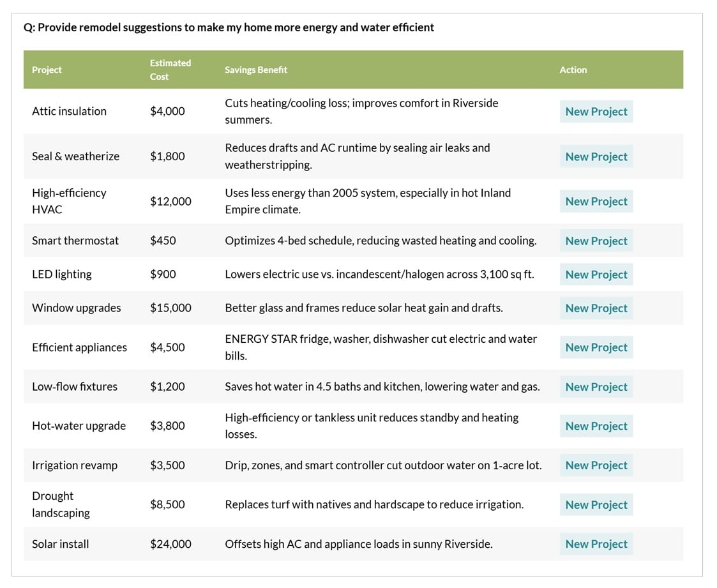
Task: Select the Attic insulation row label
Action: 69,111
